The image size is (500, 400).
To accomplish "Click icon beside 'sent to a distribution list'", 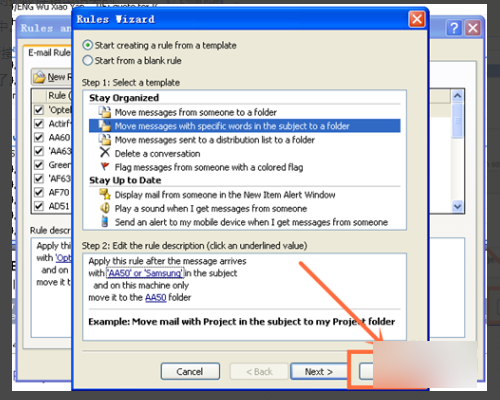I will (x=105, y=139).
